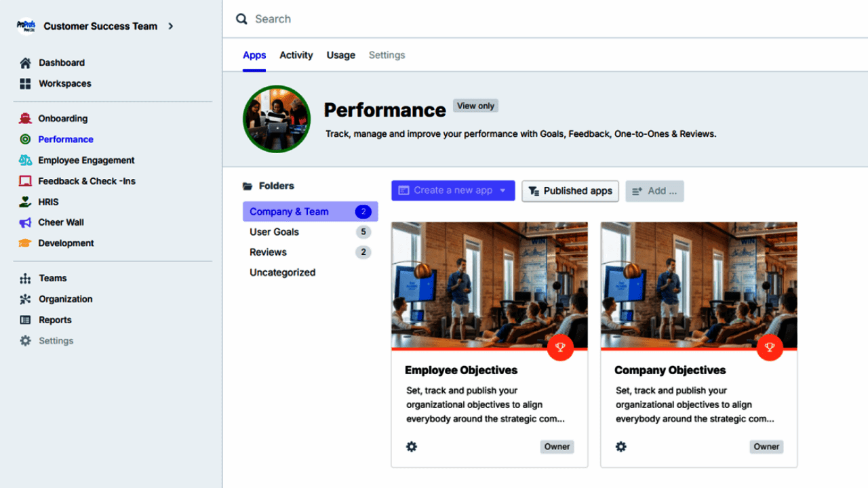This screenshot has height=488, width=868.
Task: Expand the Customer Success Team switcher
Action: pyautogui.click(x=171, y=26)
